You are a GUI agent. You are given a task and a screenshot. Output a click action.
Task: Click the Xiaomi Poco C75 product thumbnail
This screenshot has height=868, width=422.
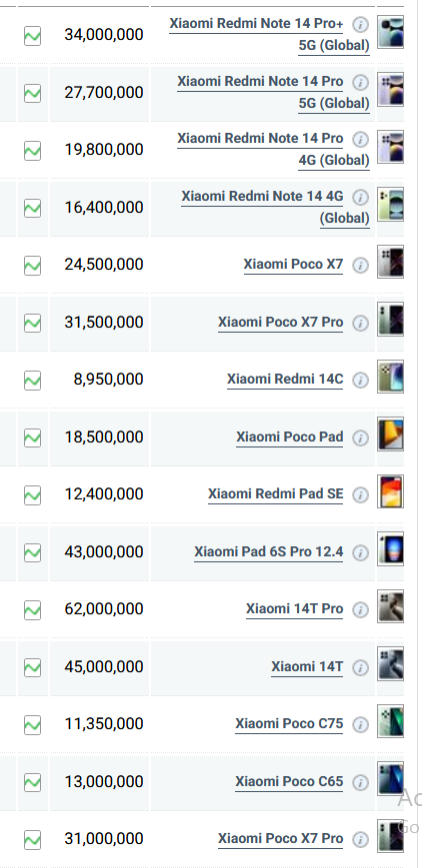pyautogui.click(x=390, y=721)
